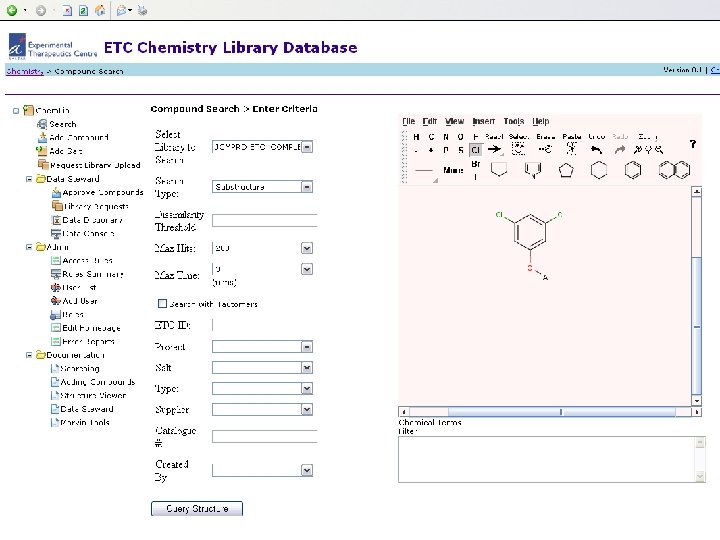This screenshot has width=720, height=540.
Task: Open the Project dropdown
Action: [307, 347]
